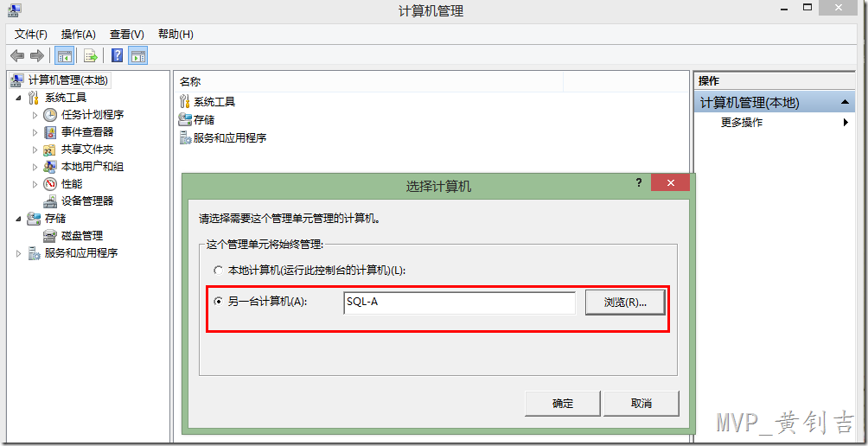
Task: Click the dialog help question mark
Action: 638,182
